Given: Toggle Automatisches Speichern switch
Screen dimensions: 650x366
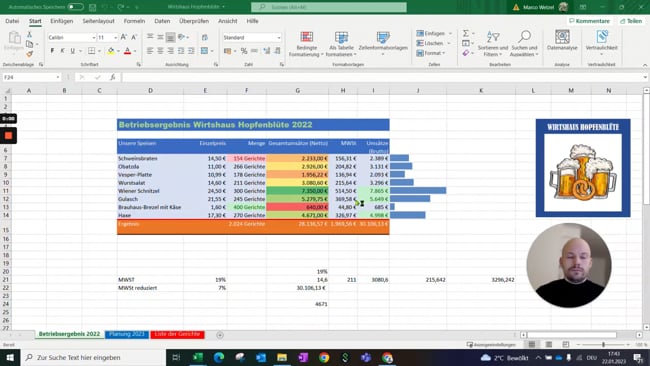Looking at the screenshot, I should 75,7.
